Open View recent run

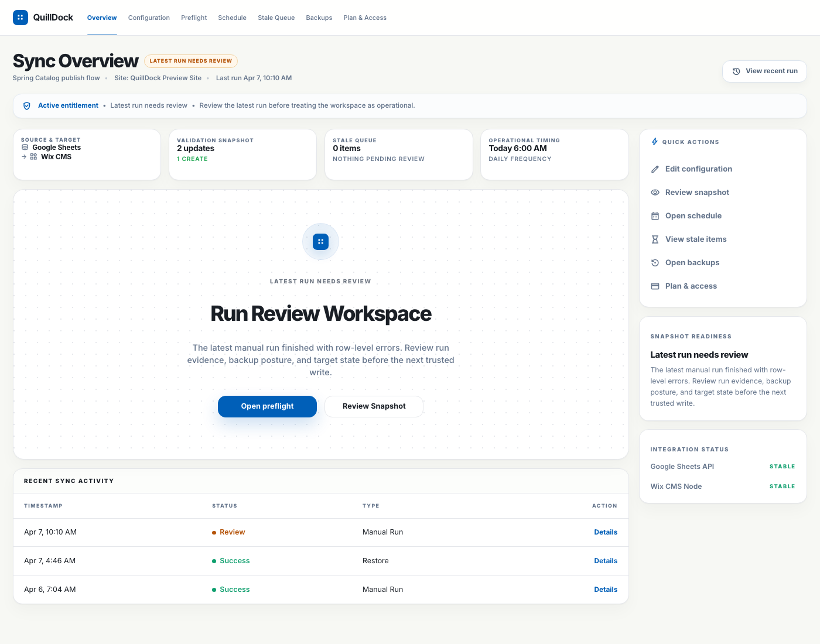click(764, 71)
